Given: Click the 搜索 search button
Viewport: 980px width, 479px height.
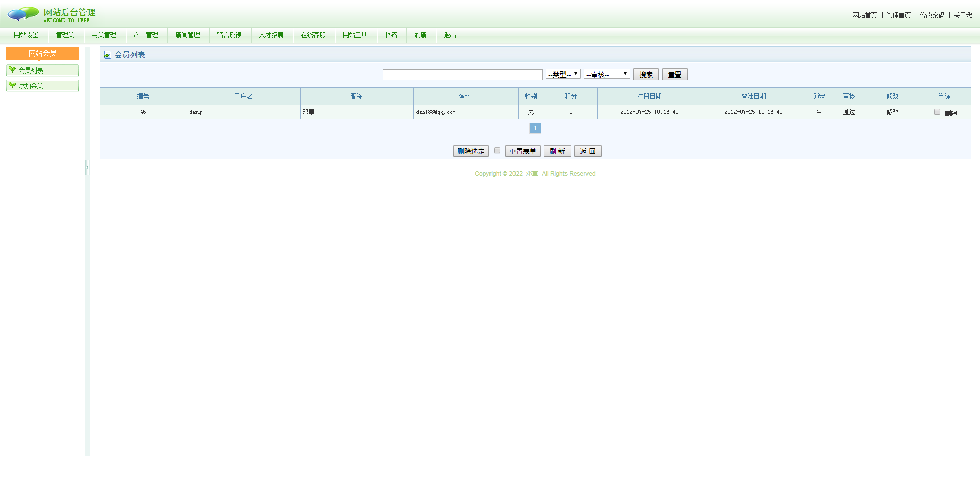Looking at the screenshot, I should (646, 74).
